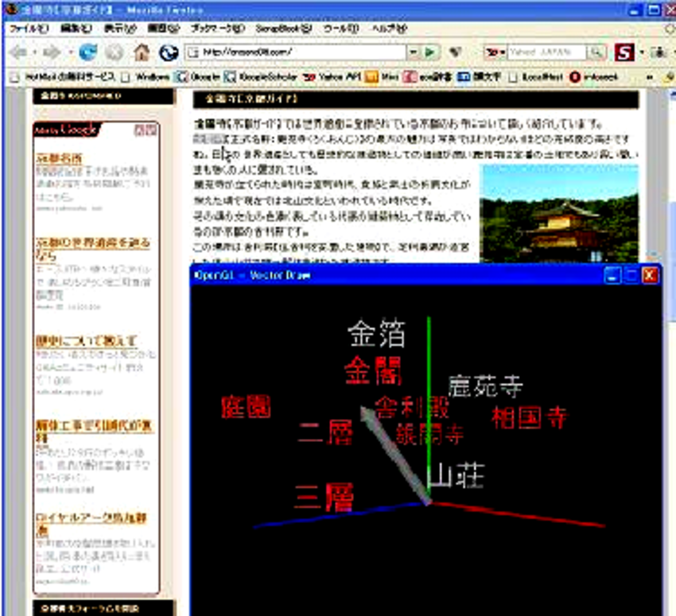
Task: Click the ad link 京都の世界遺産を巡るなら
Action: pos(93,249)
